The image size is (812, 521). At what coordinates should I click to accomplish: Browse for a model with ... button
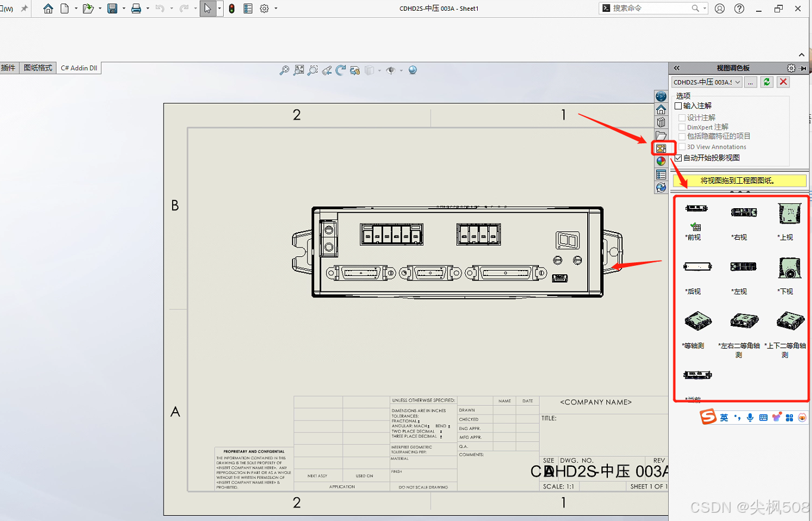(x=751, y=82)
